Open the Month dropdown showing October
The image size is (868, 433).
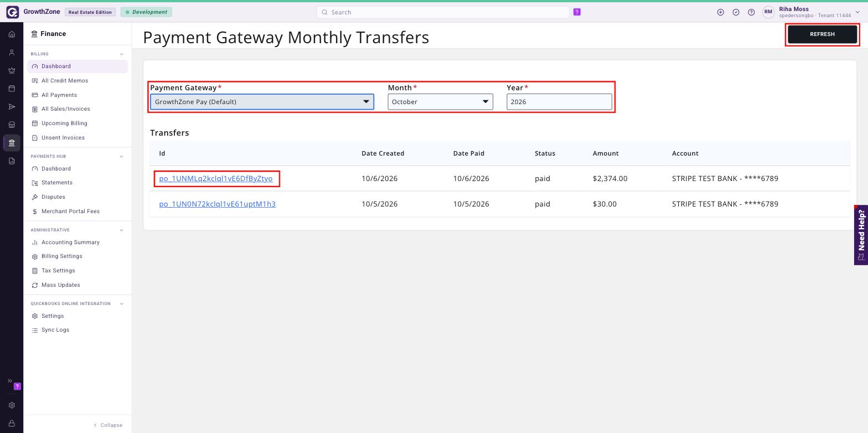coord(440,102)
